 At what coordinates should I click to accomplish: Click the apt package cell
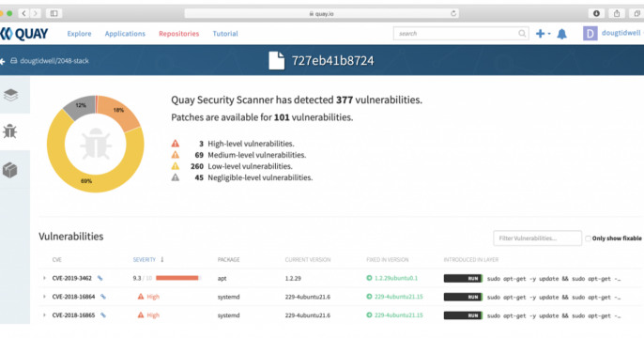(x=222, y=279)
